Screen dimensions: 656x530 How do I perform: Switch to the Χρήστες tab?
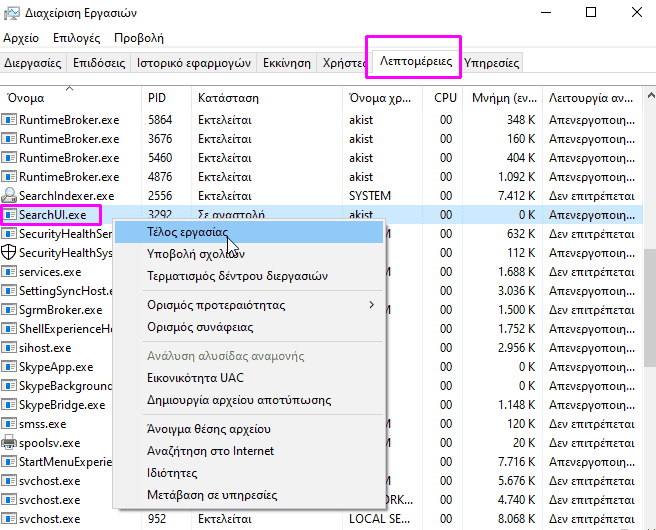click(344, 63)
